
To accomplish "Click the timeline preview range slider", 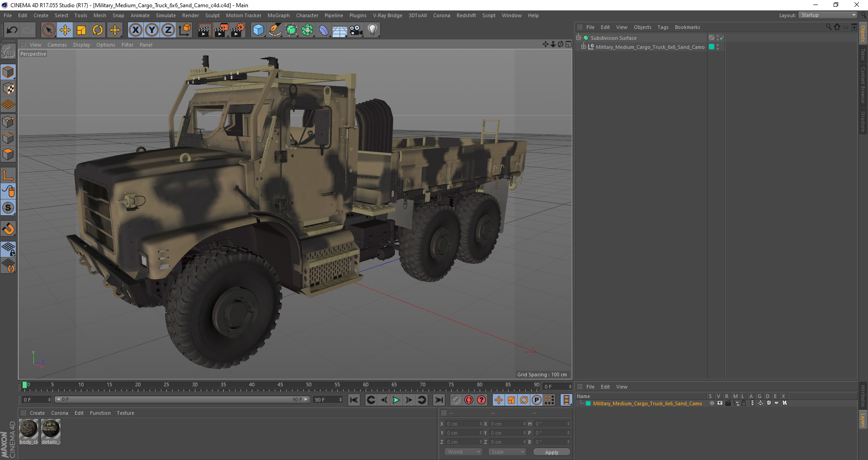I will click(182, 399).
